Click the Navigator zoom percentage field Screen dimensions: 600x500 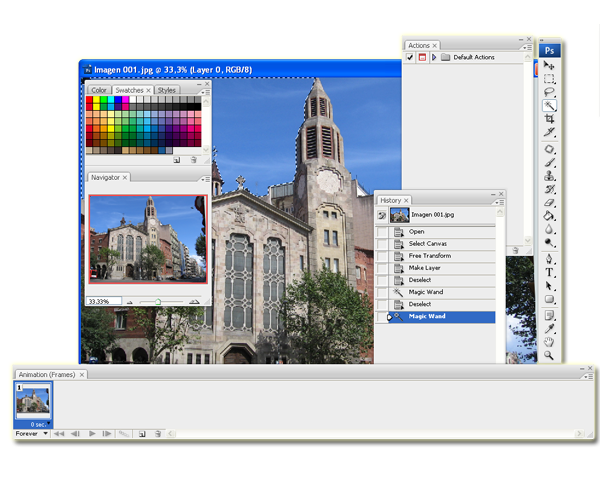click(x=103, y=301)
